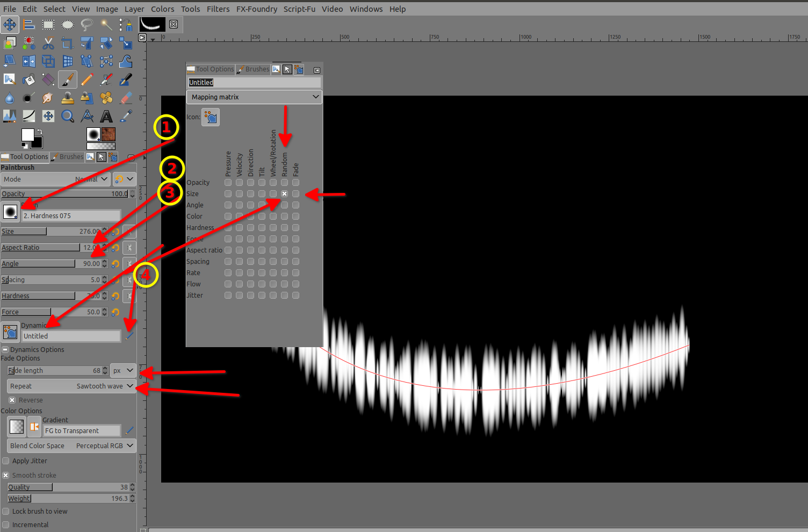Activate the Fuzzy Select magic wand
Image resolution: width=808 pixels, height=532 pixels.
click(x=106, y=25)
